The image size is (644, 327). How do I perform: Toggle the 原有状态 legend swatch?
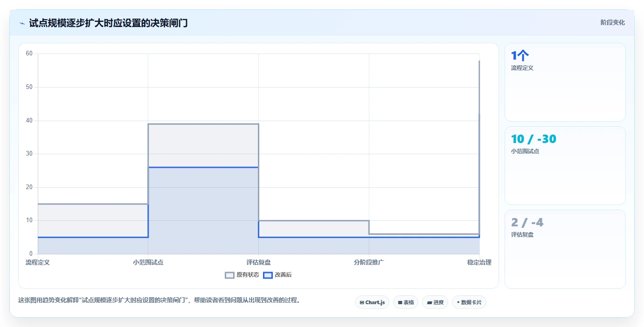pos(229,275)
